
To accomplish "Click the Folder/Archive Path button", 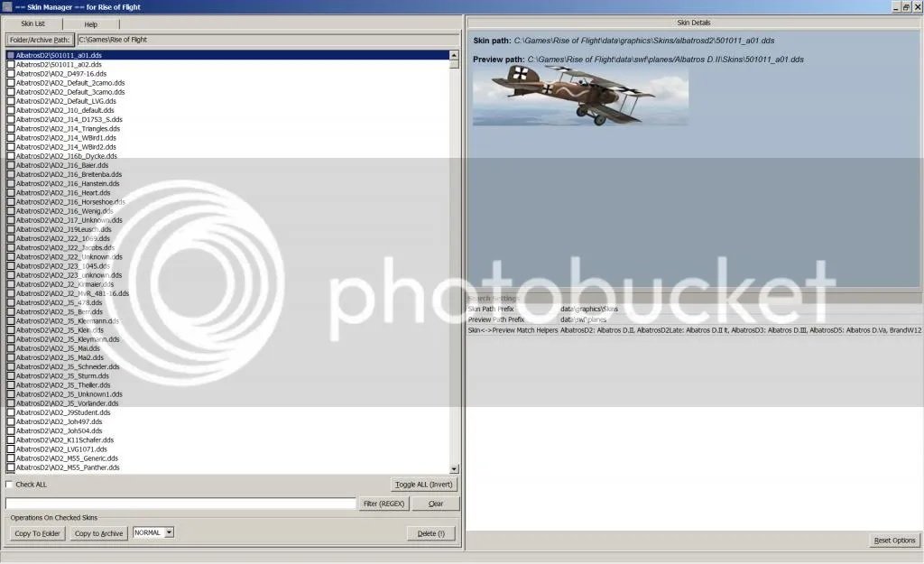I will click(40, 40).
